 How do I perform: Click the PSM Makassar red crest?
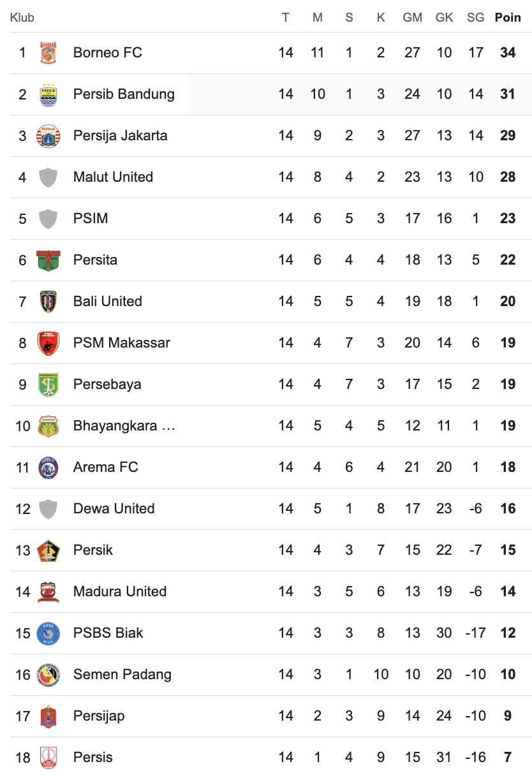(x=48, y=343)
